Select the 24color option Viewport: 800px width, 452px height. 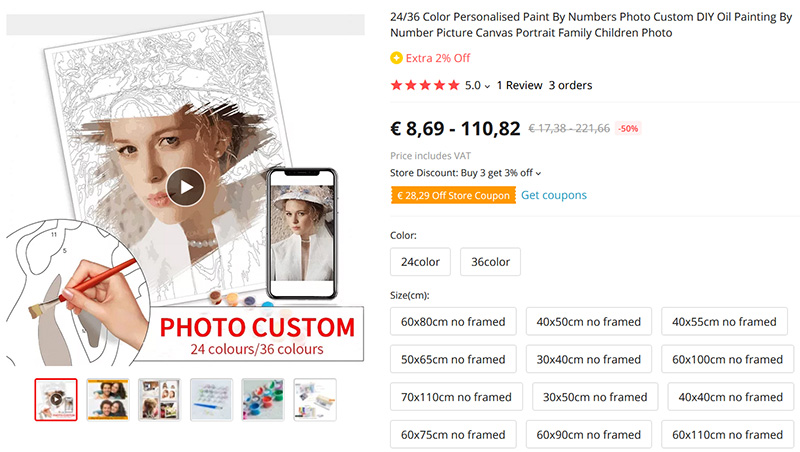click(x=421, y=262)
